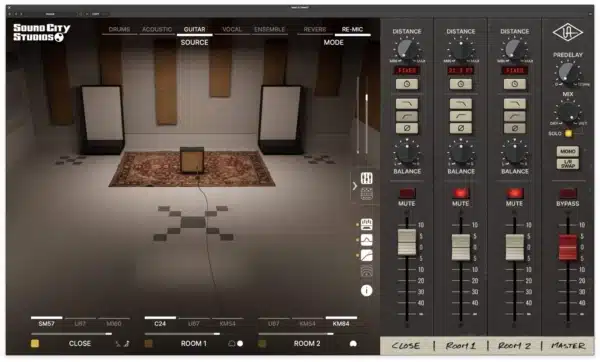Toggle low-cut filter on Room 2 strip
The width and height of the screenshot is (600, 362).
(x=515, y=116)
